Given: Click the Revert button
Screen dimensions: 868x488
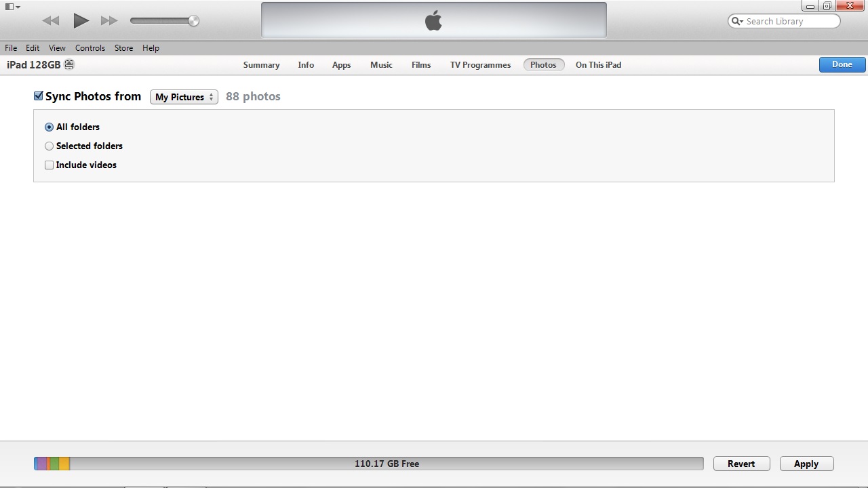Looking at the screenshot, I should pyautogui.click(x=741, y=464).
